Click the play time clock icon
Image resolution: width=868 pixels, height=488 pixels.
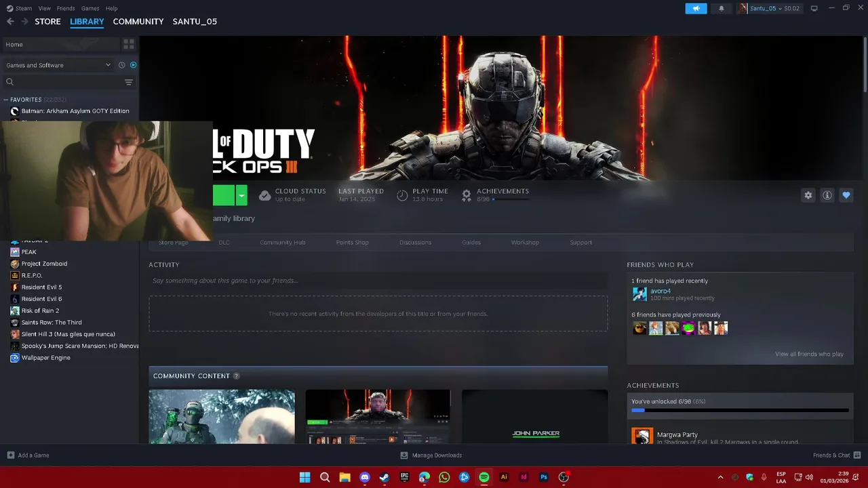[x=402, y=195]
